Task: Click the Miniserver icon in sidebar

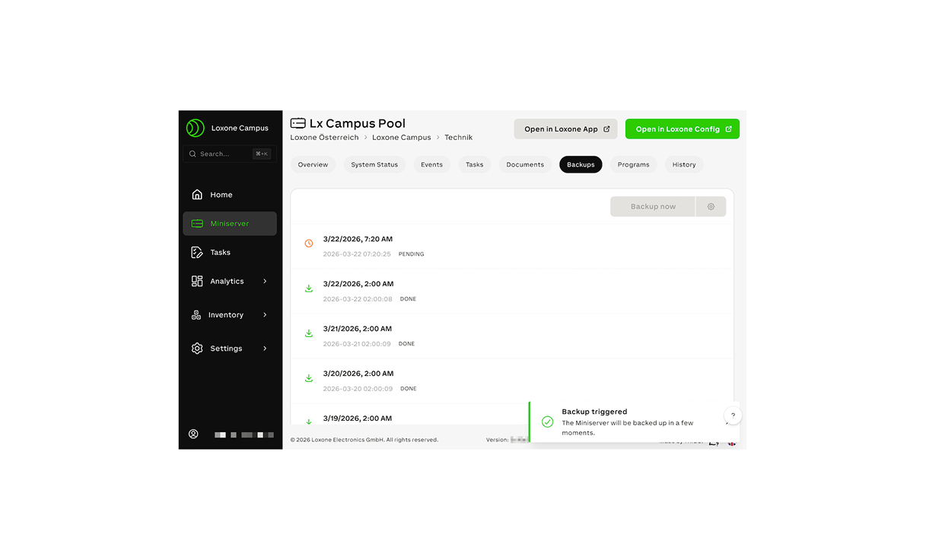Action: [x=197, y=224]
